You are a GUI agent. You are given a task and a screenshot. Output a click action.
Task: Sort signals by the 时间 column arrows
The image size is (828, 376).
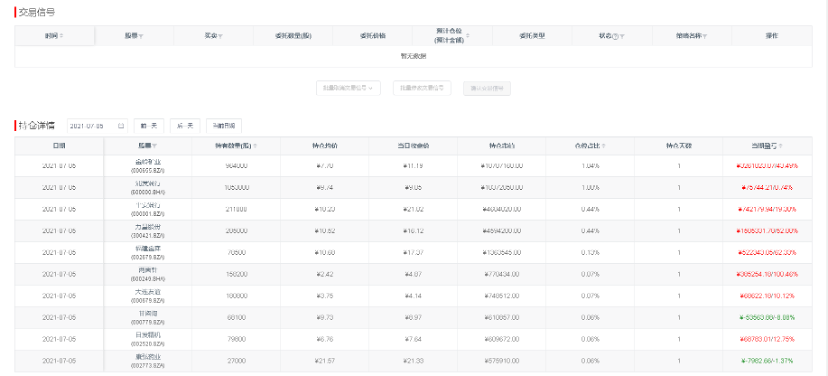point(61,36)
